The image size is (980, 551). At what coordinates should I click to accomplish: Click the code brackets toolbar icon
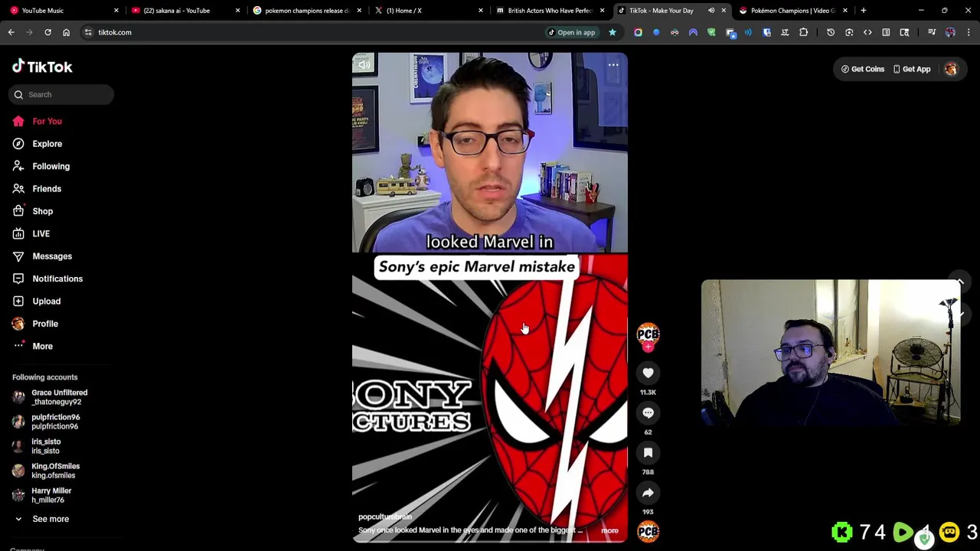click(x=867, y=32)
